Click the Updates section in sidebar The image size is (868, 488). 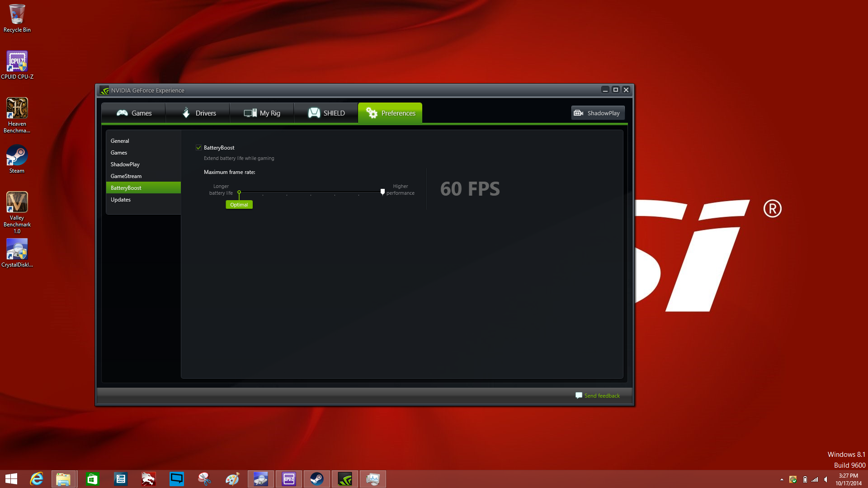[x=120, y=199]
